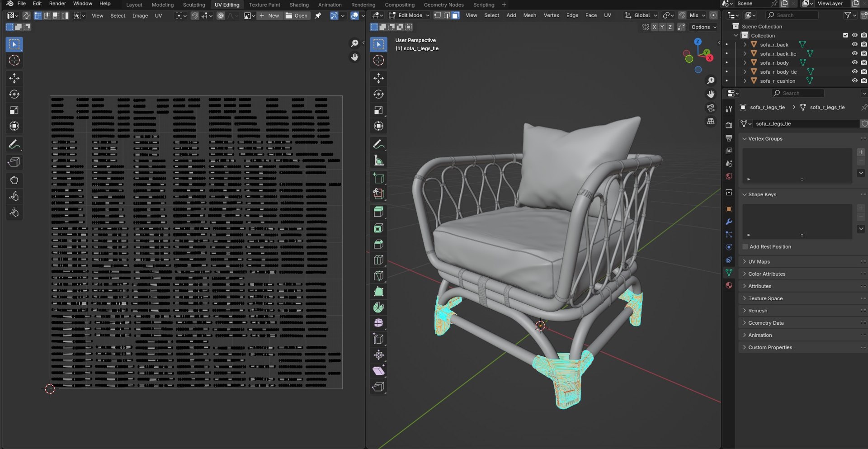
Task: Hide sofa_r_back in viewport
Action: pyautogui.click(x=854, y=44)
